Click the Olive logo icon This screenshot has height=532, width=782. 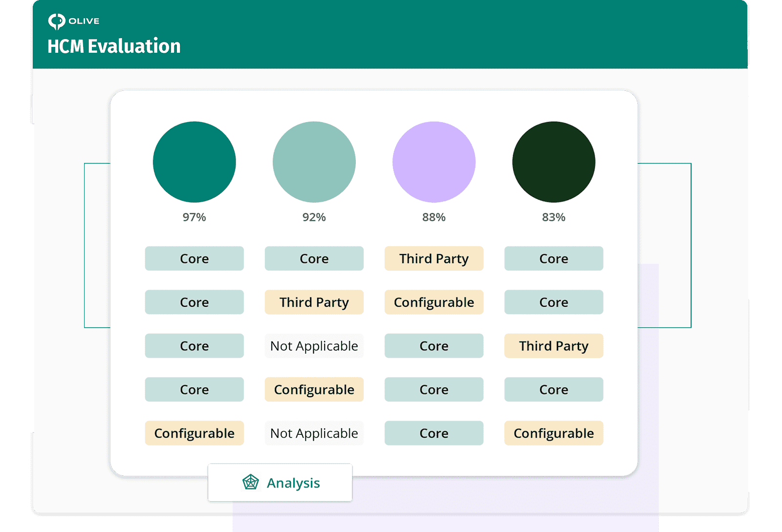pyautogui.click(x=56, y=20)
